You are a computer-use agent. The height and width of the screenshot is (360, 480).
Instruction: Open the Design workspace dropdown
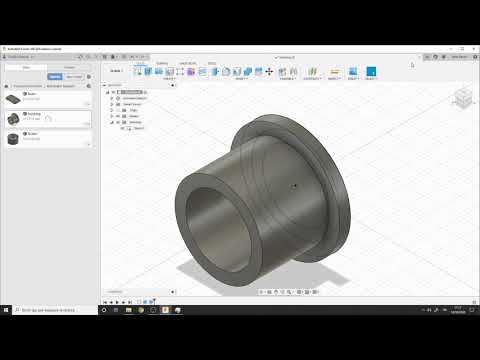point(116,71)
